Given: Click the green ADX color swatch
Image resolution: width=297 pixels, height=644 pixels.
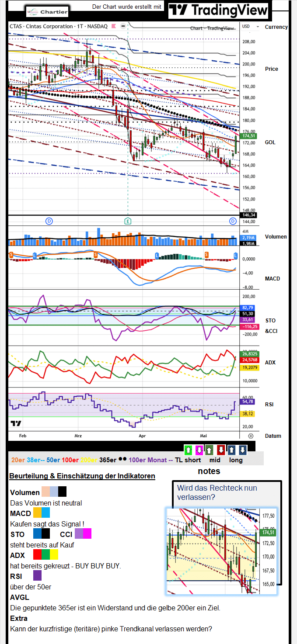Looking at the screenshot, I should pos(45,555).
